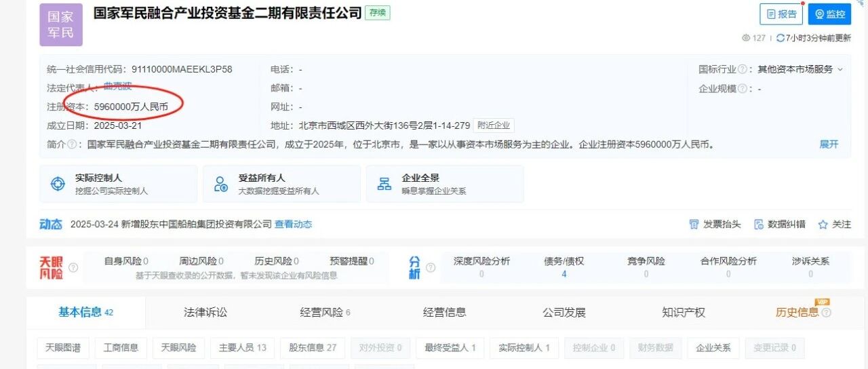The image size is (868, 369).
Task: Click the 预警提醒 0 entry
Action: (x=352, y=261)
